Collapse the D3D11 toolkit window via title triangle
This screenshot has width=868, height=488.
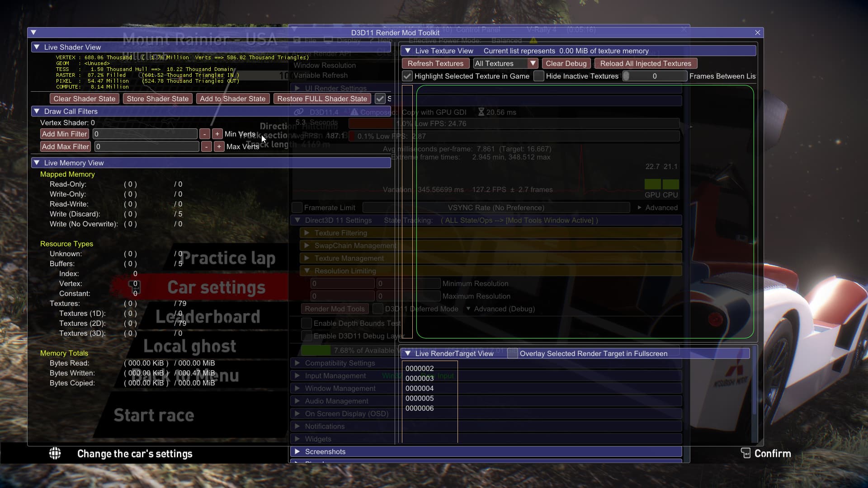pyautogui.click(x=33, y=33)
